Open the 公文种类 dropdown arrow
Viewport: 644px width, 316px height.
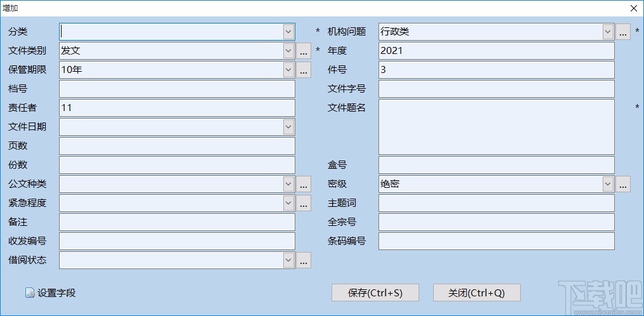[288, 184]
